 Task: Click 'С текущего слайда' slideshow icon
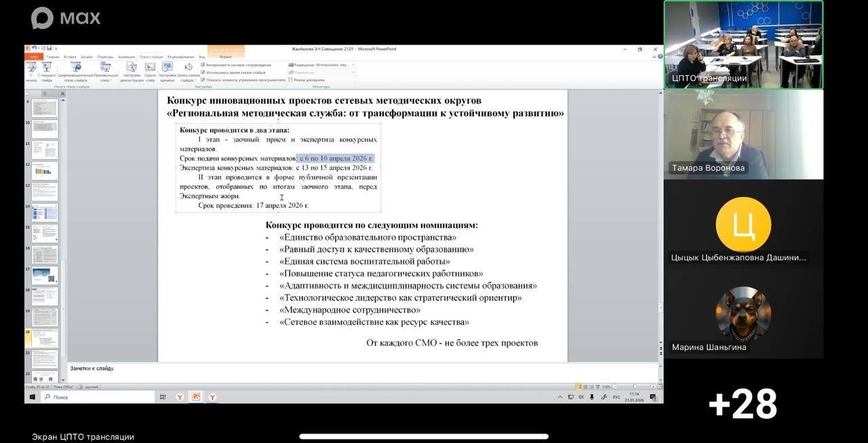coord(47,68)
